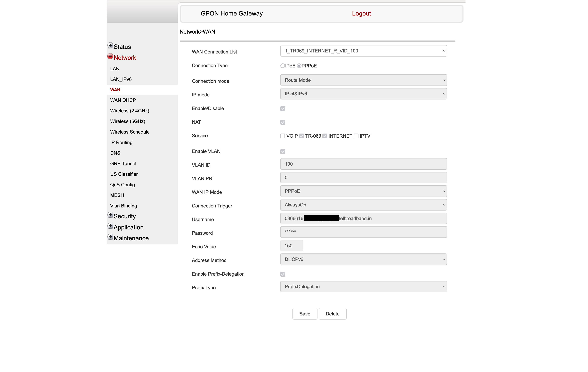Click the Logout link
Image resolution: width=588 pixels, height=372 pixels.
pos(361,13)
